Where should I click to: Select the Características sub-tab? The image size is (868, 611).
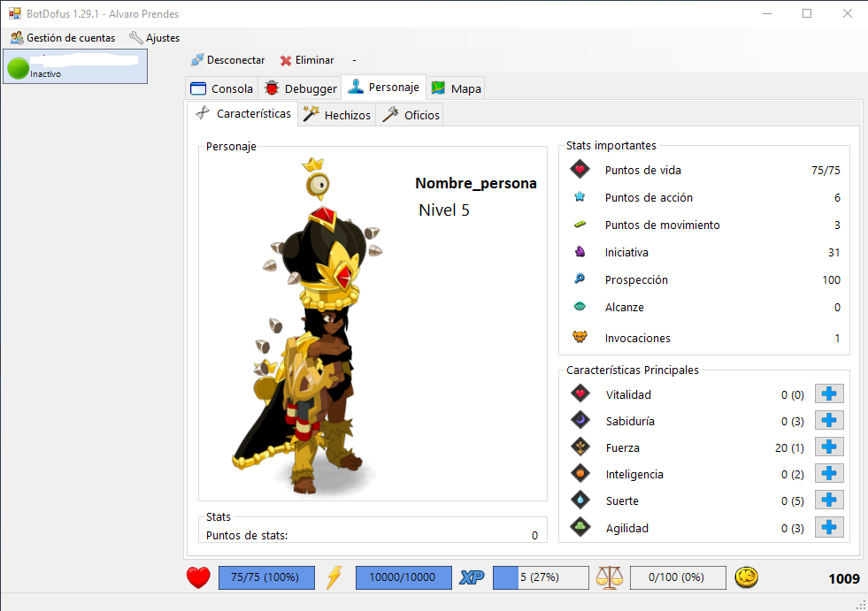pos(242,113)
